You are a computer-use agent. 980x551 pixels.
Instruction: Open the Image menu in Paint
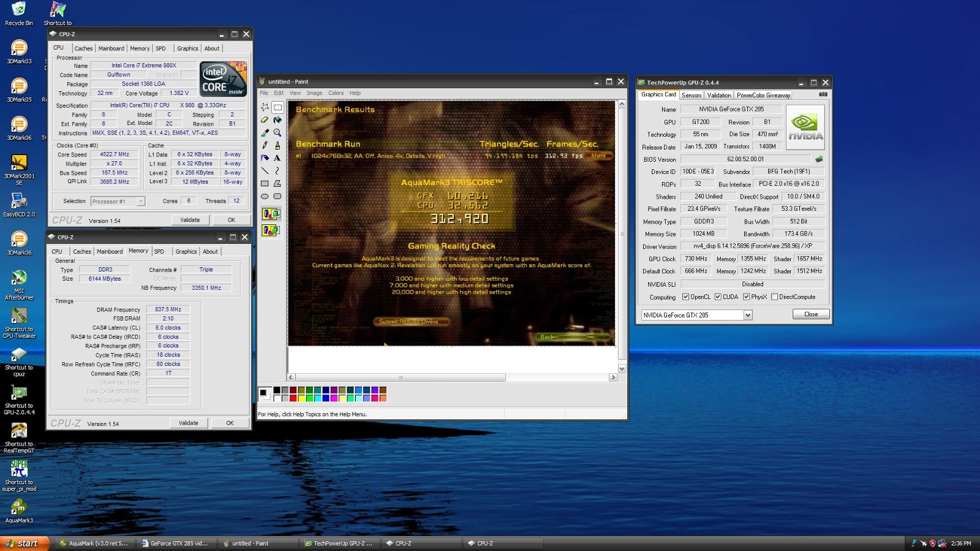pyautogui.click(x=314, y=93)
